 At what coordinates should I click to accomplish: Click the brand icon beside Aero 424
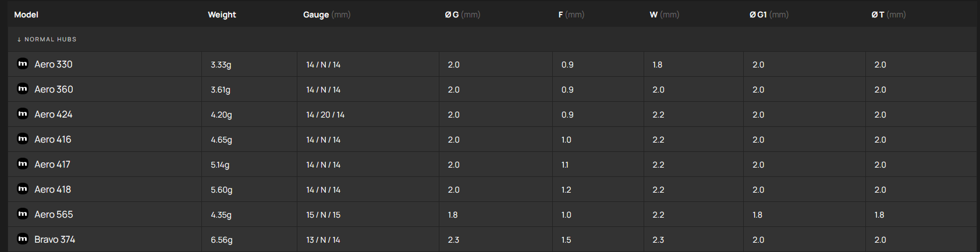click(x=23, y=114)
